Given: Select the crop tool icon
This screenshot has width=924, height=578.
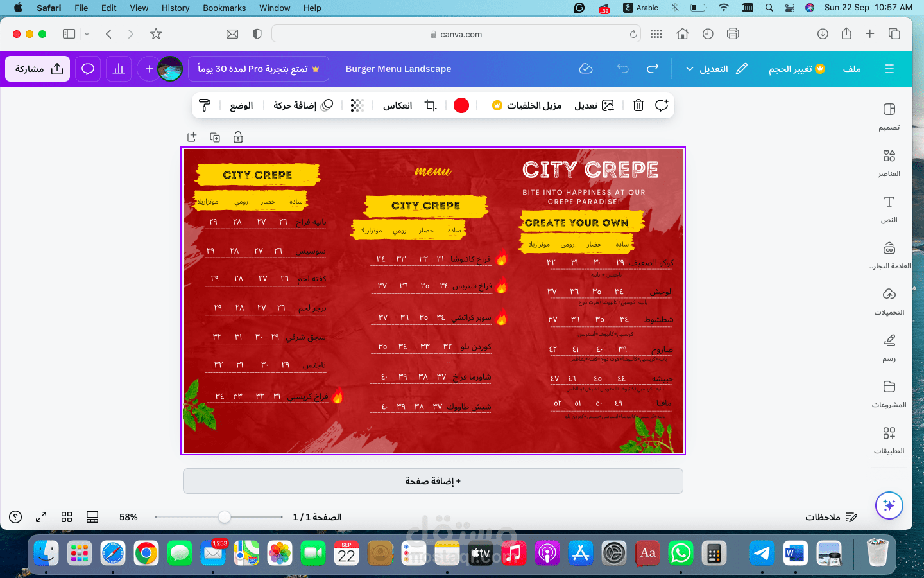Looking at the screenshot, I should (x=431, y=105).
